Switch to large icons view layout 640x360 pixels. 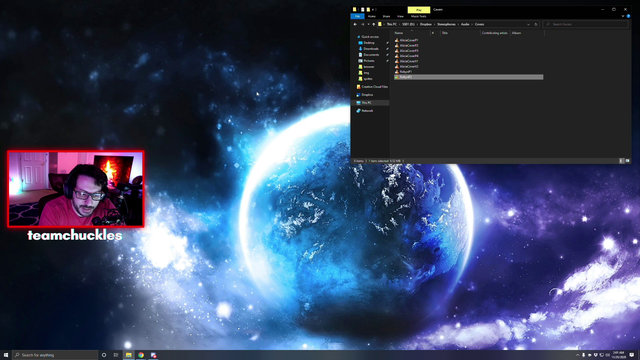(x=628, y=161)
